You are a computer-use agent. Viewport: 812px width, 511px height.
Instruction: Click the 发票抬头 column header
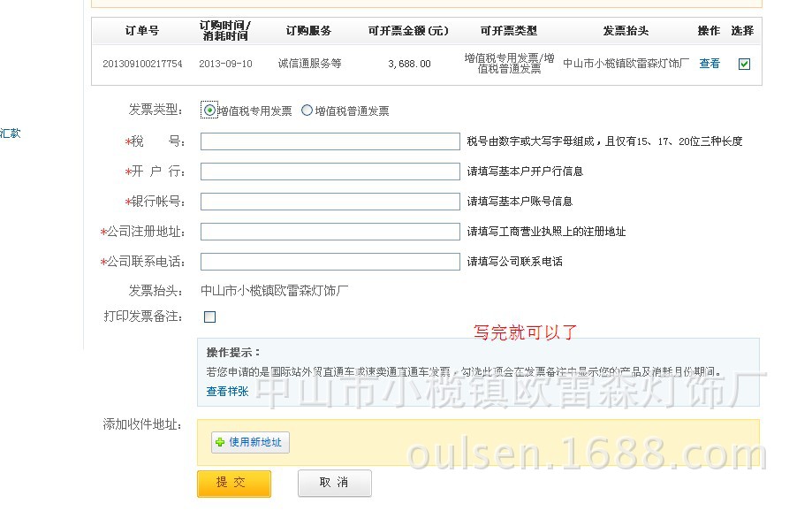[x=628, y=31]
